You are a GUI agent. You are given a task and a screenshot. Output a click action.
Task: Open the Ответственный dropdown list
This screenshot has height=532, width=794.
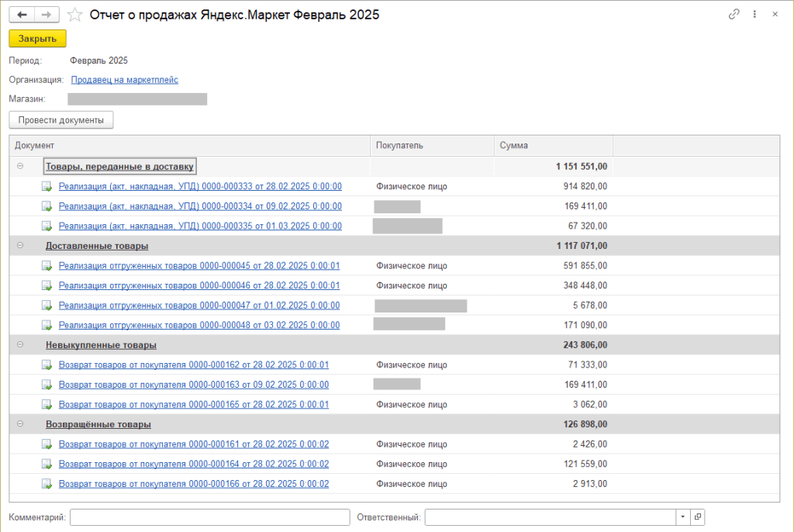coord(682,517)
